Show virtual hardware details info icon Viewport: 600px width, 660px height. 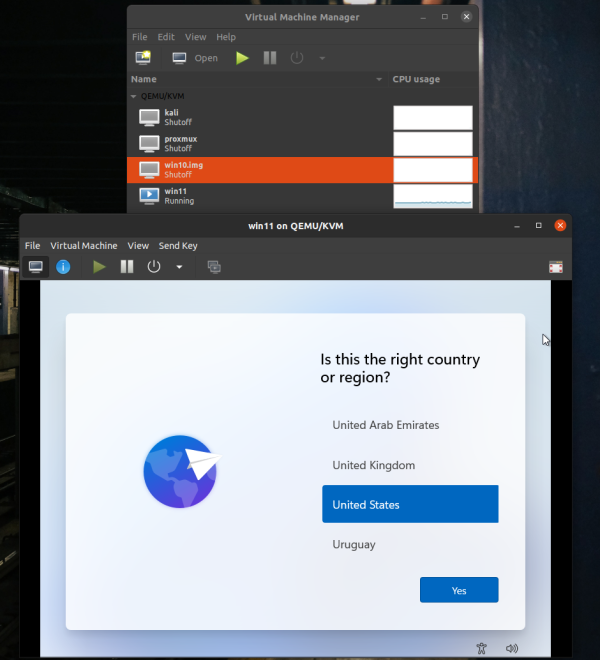63,266
